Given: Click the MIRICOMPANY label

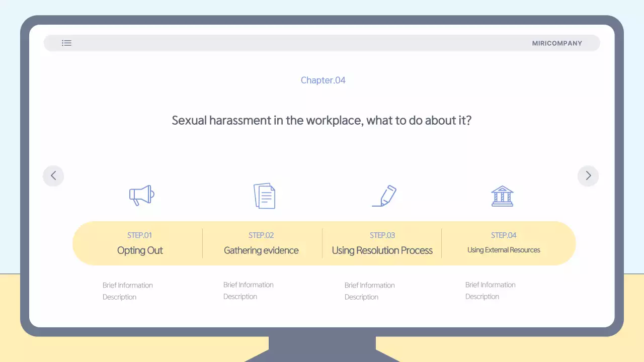Looking at the screenshot, I should click(x=557, y=43).
